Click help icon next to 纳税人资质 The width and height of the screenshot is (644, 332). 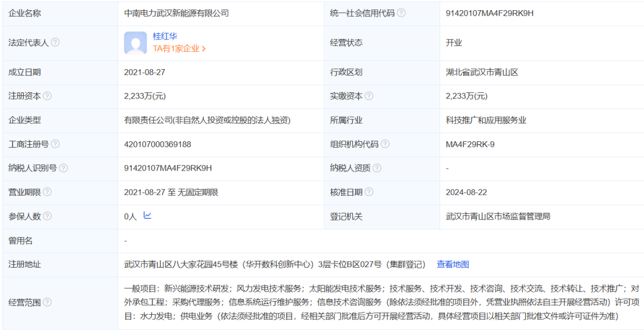pyautogui.click(x=377, y=168)
